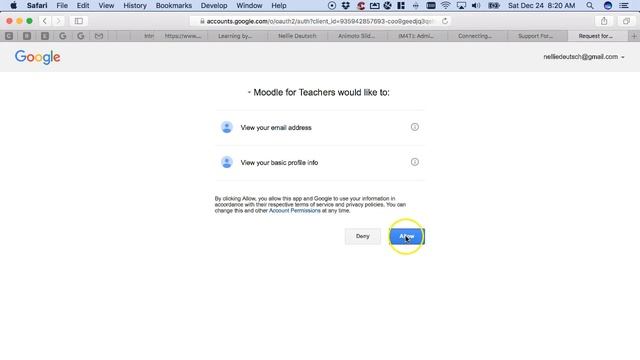Select the Request for... tab

(x=596, y=36)
